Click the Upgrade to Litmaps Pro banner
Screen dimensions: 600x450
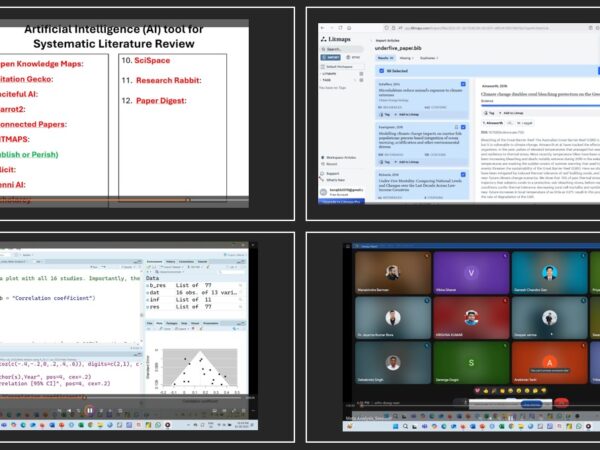[341, 201]
